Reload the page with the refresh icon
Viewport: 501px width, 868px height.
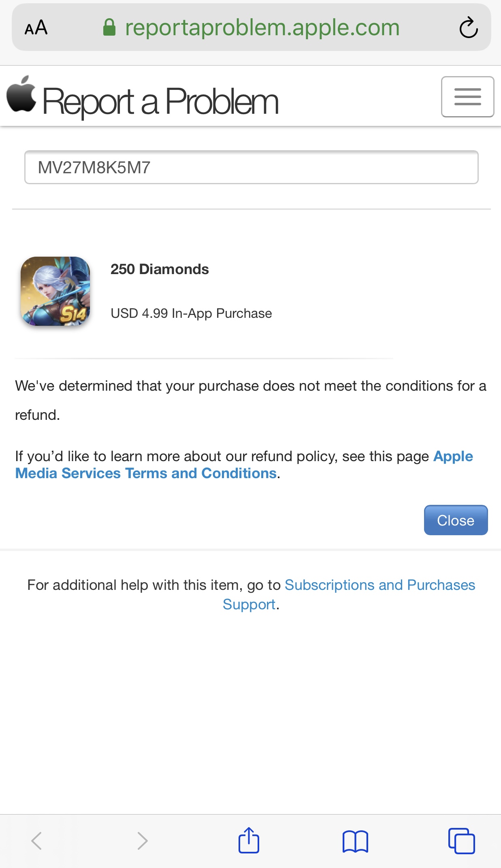pos(468,28)
